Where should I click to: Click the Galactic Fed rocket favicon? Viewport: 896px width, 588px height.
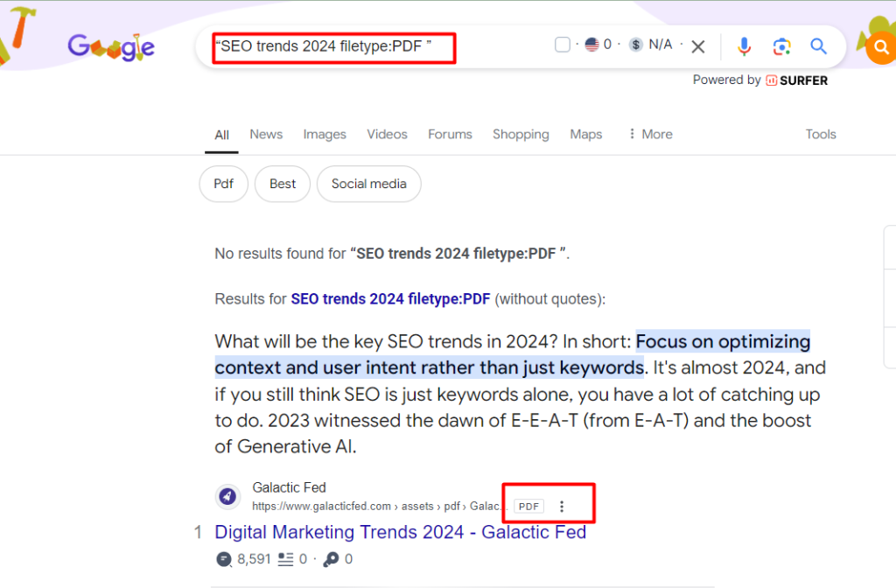(x=227, y=496)
